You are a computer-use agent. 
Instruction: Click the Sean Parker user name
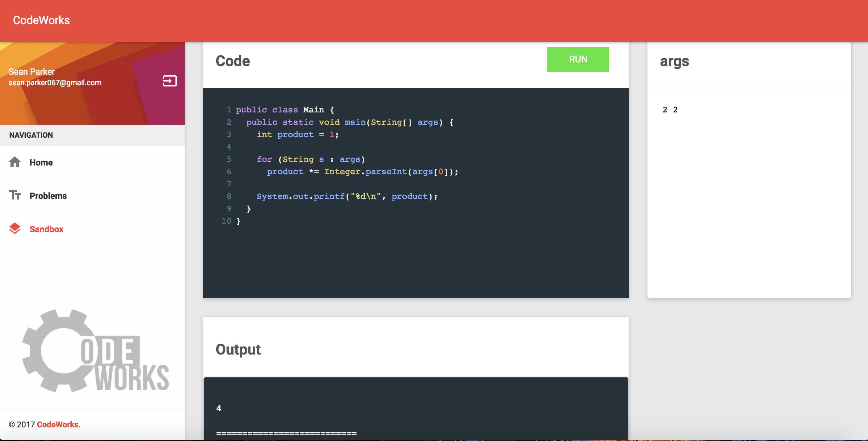(x=31, y=72)
